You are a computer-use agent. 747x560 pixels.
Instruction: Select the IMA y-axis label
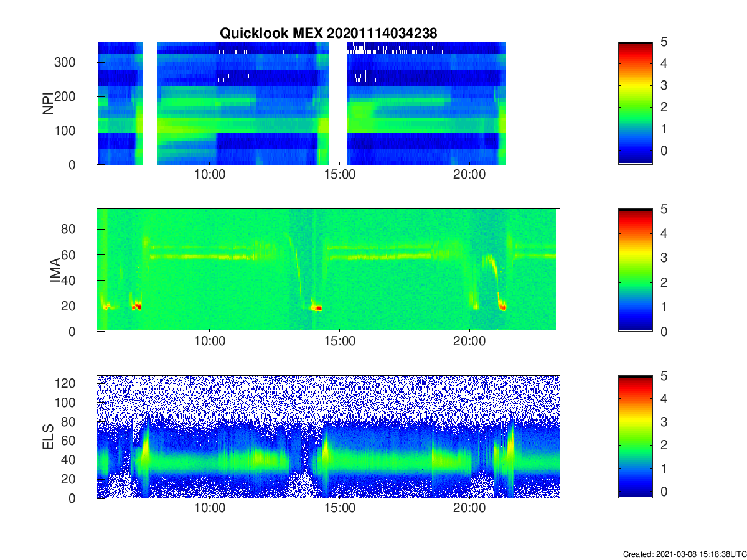pos(55,270)
